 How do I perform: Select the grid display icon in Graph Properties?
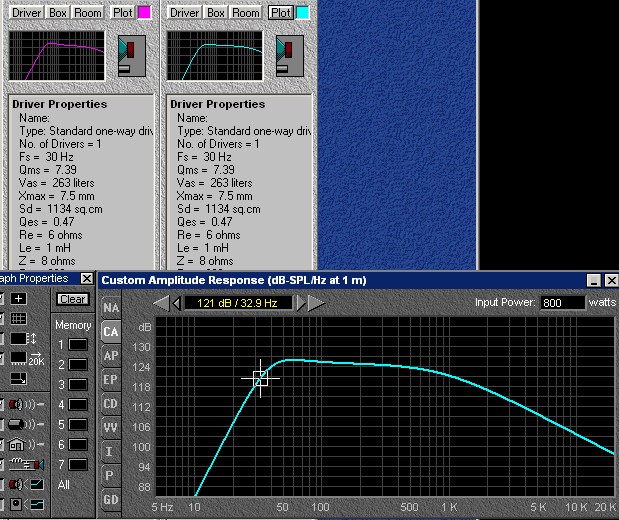pyautogui.click(x=19, y=319)
